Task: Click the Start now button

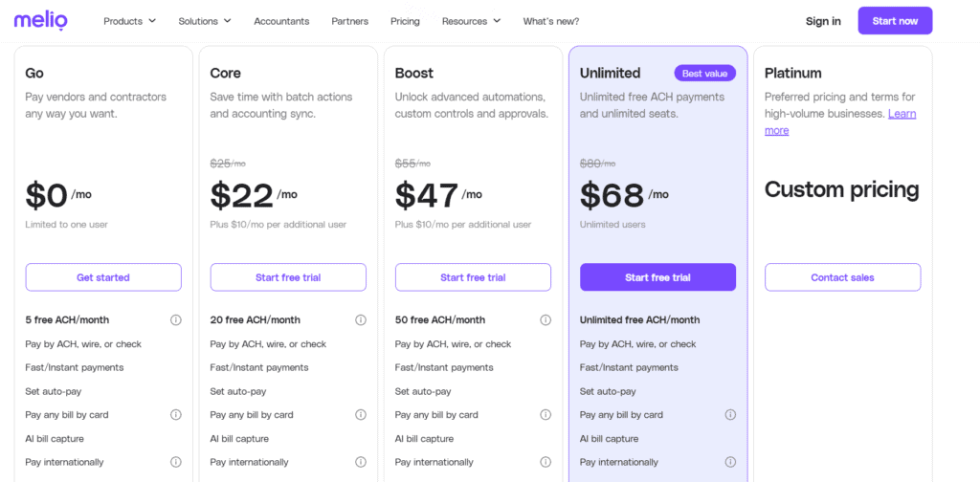Action: coord(895,21)
